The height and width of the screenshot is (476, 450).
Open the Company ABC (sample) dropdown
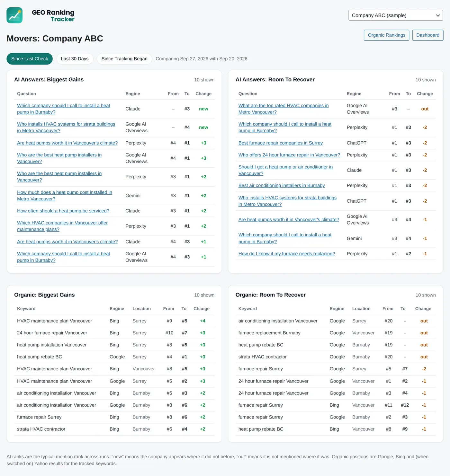pos(396,15)
